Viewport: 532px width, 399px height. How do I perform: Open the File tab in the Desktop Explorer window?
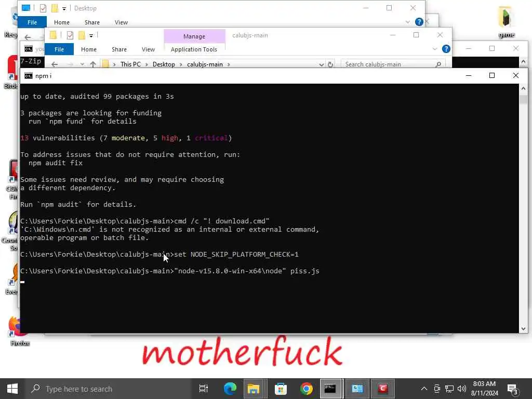pos(32,22)
